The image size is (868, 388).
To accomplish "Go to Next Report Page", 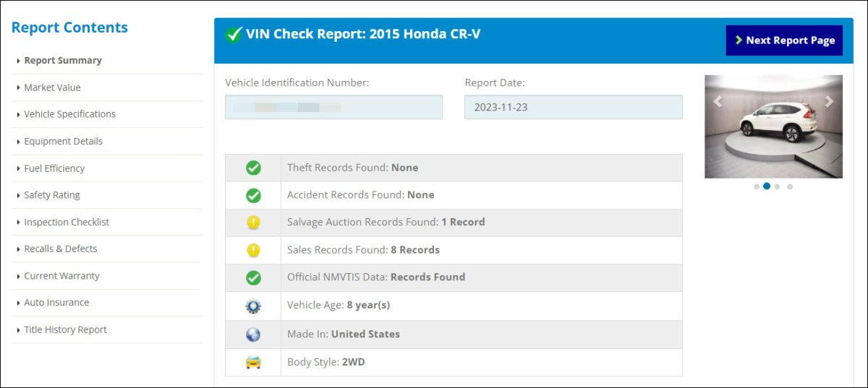I will (x=784, y=40).
